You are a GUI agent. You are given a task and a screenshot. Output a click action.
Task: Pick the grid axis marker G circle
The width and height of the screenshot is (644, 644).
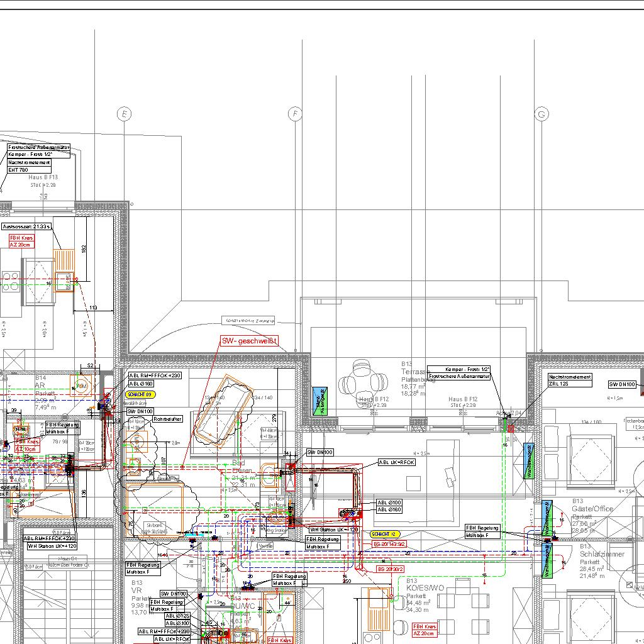(541, 114)
